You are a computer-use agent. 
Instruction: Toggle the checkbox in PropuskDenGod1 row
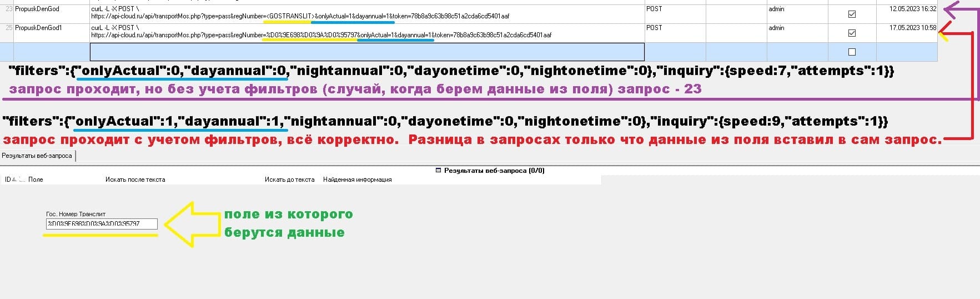click(x=852, y=33)
